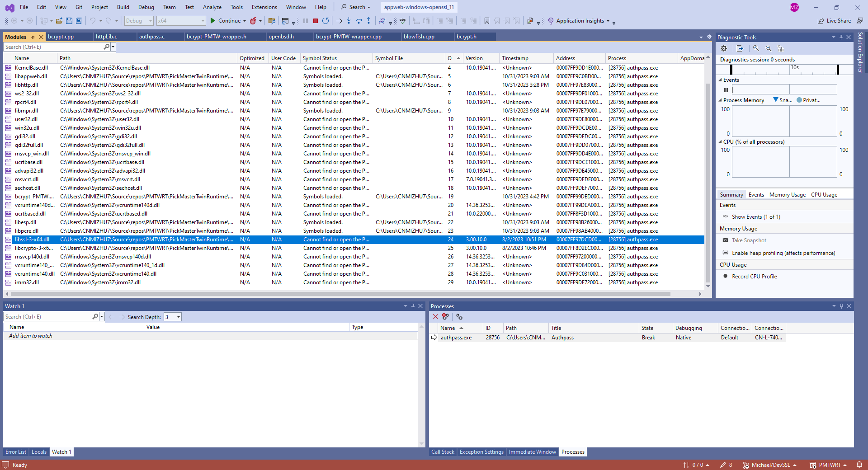The height and width of the screenshot is (470, 868).
Task: Click Add item to watch row
Action: (x=210, y=336)
